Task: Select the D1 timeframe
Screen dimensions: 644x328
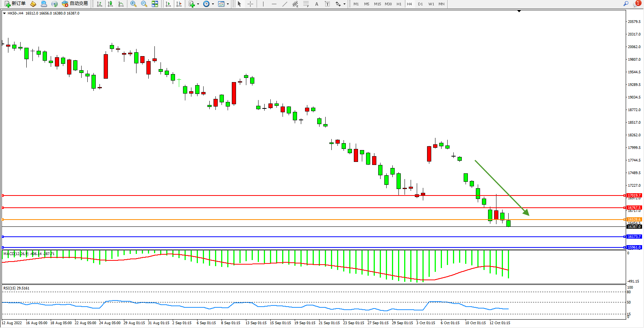Action: coord(420,4)
